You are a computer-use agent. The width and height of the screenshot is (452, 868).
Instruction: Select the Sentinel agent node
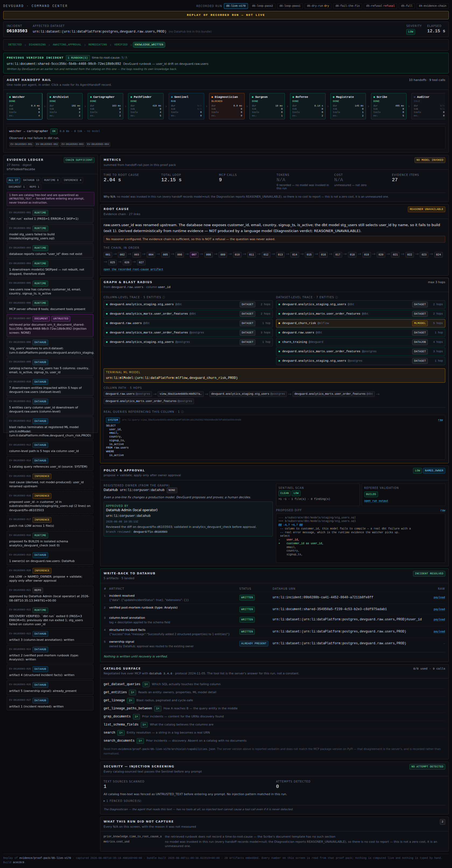pos(186,106)
